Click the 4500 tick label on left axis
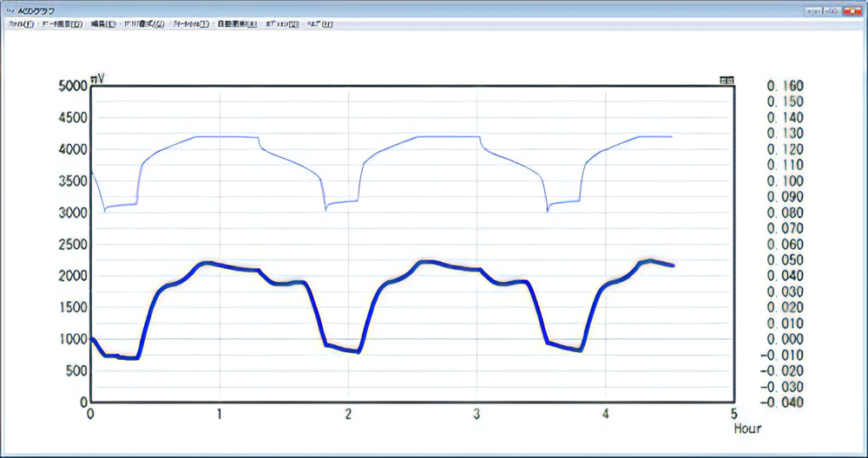 [x=73, y=118]
